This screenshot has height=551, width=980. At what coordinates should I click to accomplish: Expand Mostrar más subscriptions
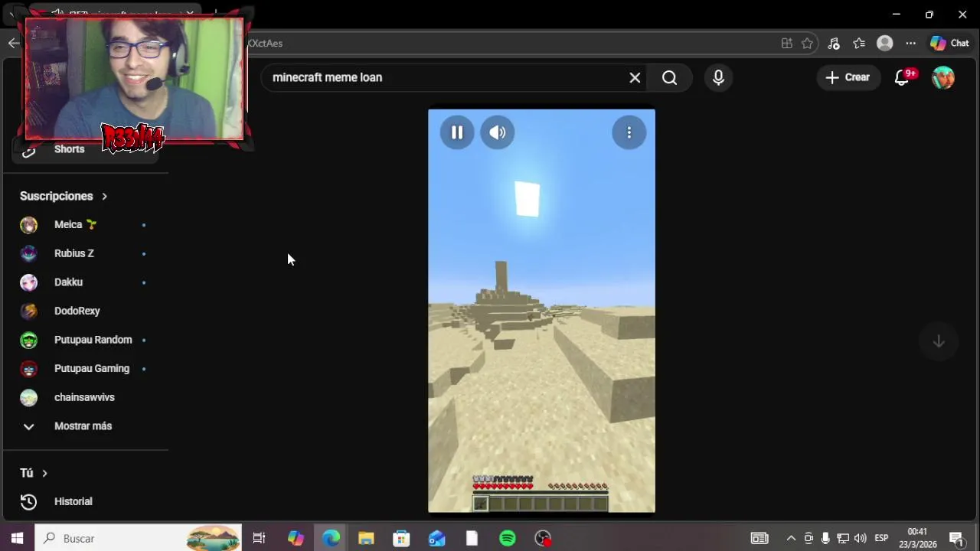(x=84, y=426)
